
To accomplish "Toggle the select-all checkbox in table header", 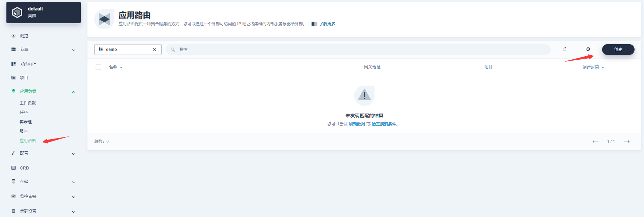I will (x=98, y=67).
